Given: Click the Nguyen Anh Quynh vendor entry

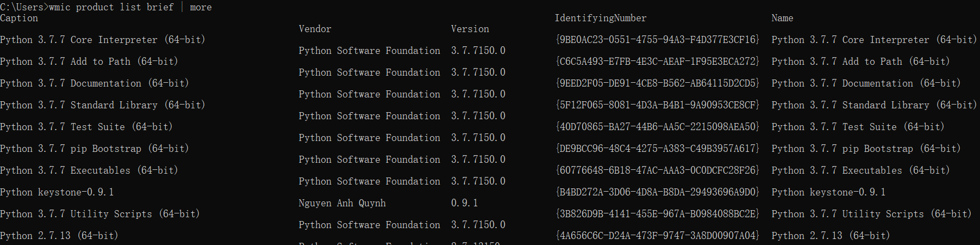Looking at the screenshot, I should point(342,203).
